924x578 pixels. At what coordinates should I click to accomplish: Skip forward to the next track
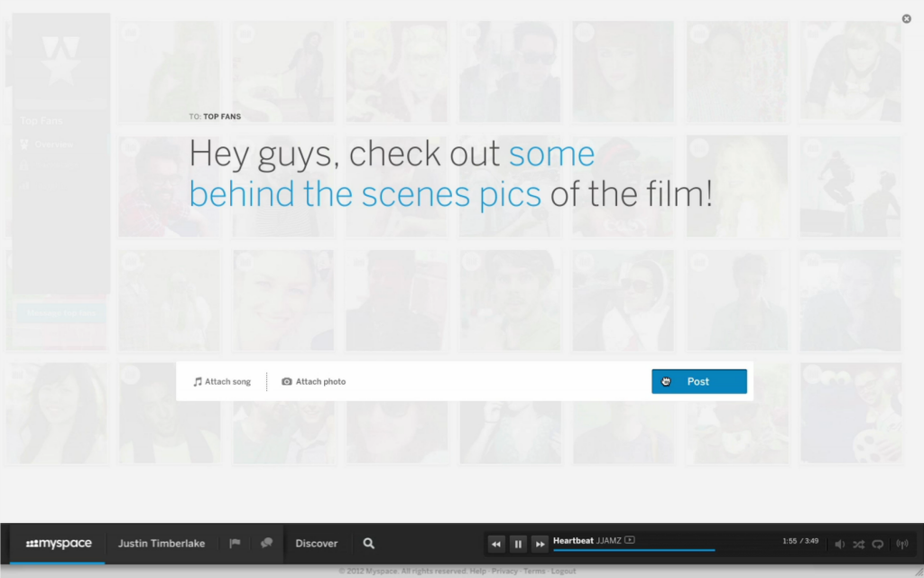tap(540, 545)
